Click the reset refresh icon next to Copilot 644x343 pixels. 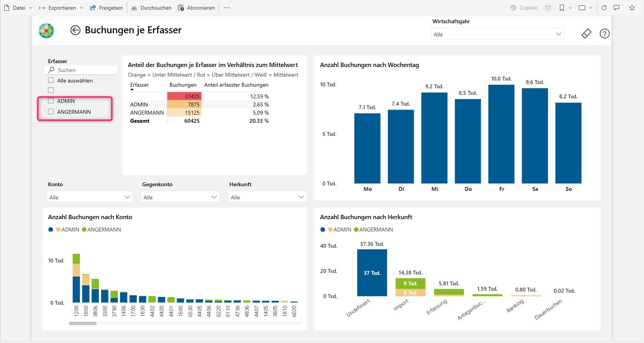pos(548,8)
